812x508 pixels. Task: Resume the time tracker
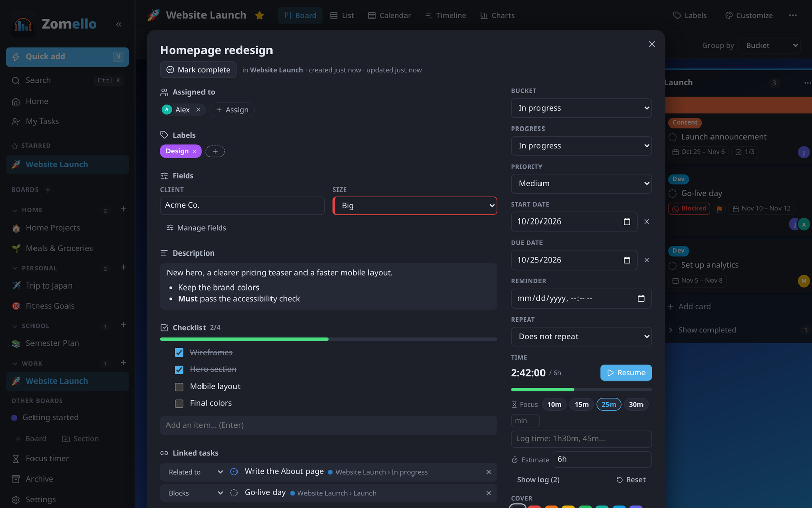[x=626, y=373]
